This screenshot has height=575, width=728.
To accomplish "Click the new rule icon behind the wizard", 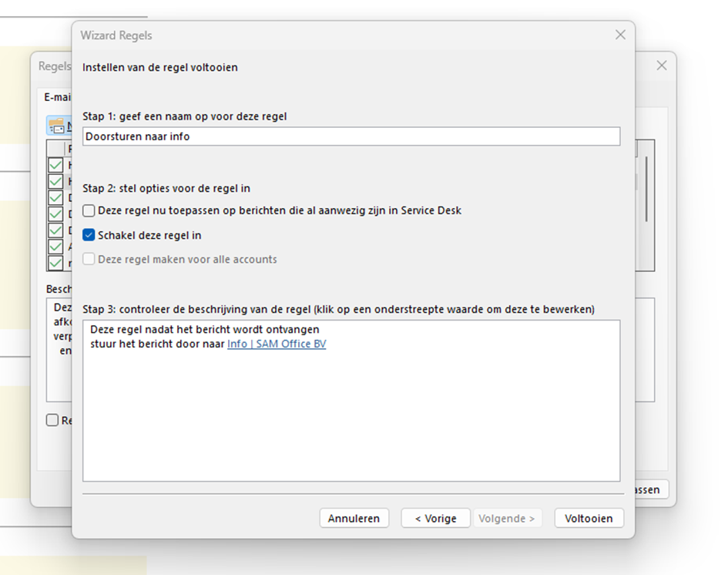I will [56, 126].
